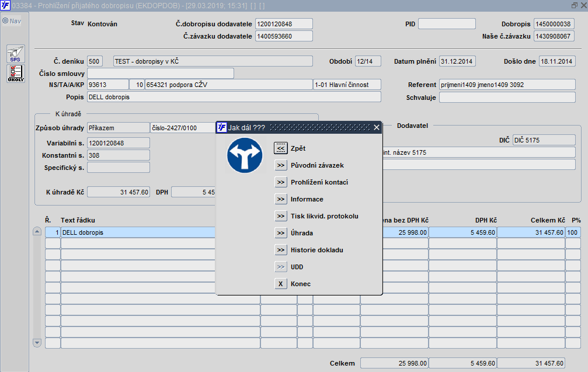The image size is (588, 372).
Task: Click the Zpět back arrow button
Action: coord(280,148)
